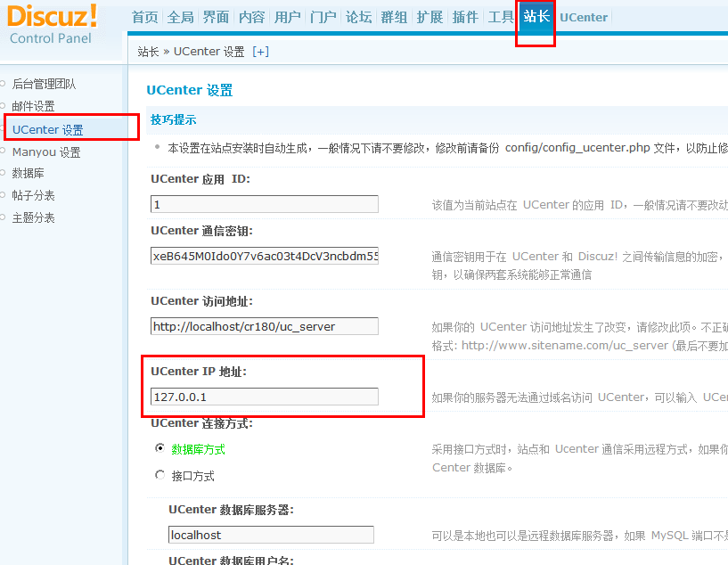This screenshot has width=728, height=565.
Task: Select the 扩展 tab
Action: coord(429,17)
